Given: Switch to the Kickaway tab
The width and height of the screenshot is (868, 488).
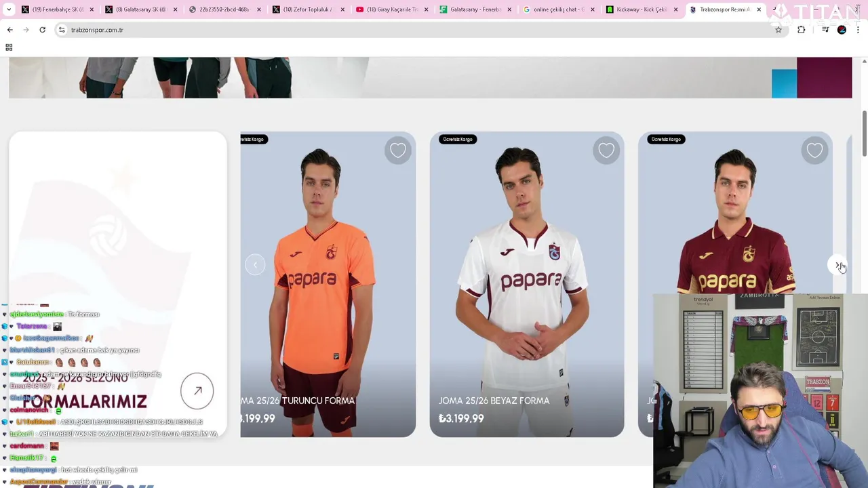Looking at the screenshot, I should (x=641, y=9).
